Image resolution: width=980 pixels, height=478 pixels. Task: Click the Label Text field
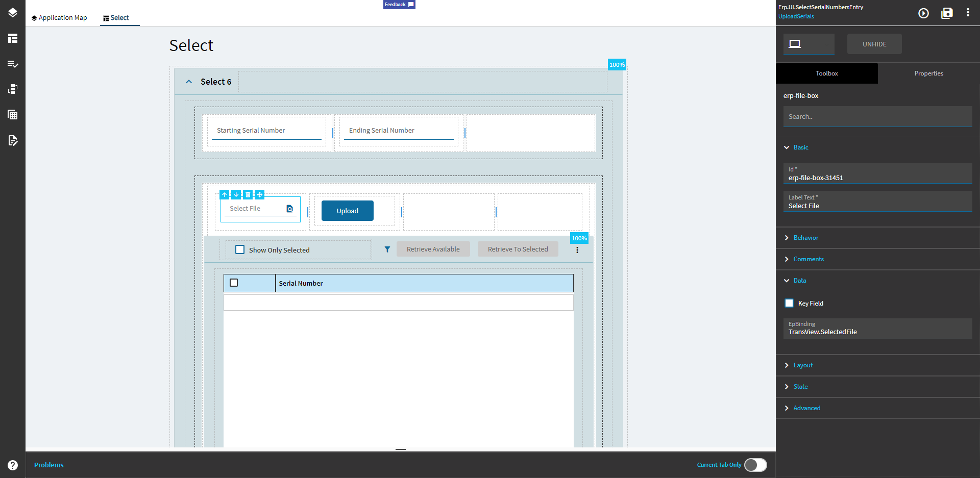click(878, 202)
